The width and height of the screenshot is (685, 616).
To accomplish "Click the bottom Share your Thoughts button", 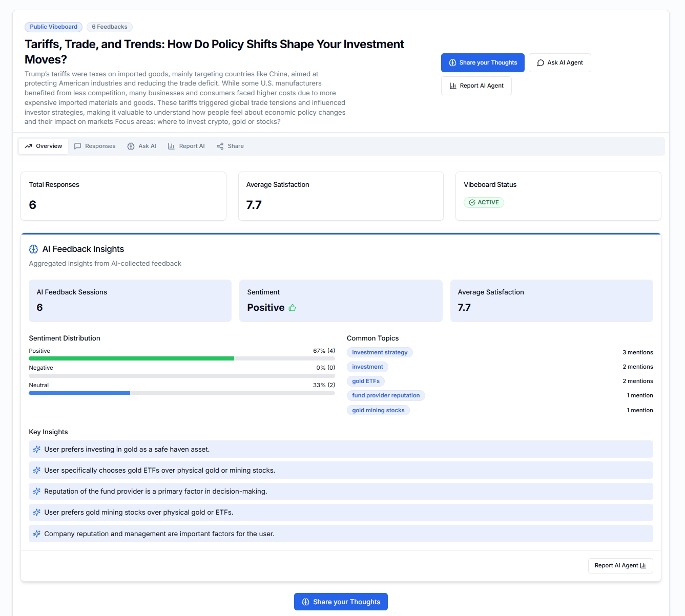I will [x=341, y=602].
